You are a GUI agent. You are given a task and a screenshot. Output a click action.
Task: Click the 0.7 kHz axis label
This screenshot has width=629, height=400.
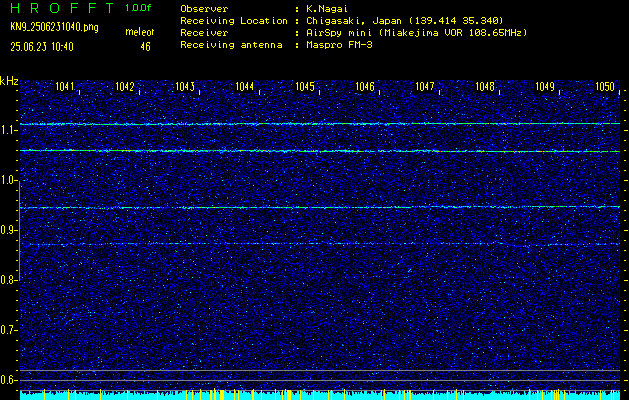8,330
